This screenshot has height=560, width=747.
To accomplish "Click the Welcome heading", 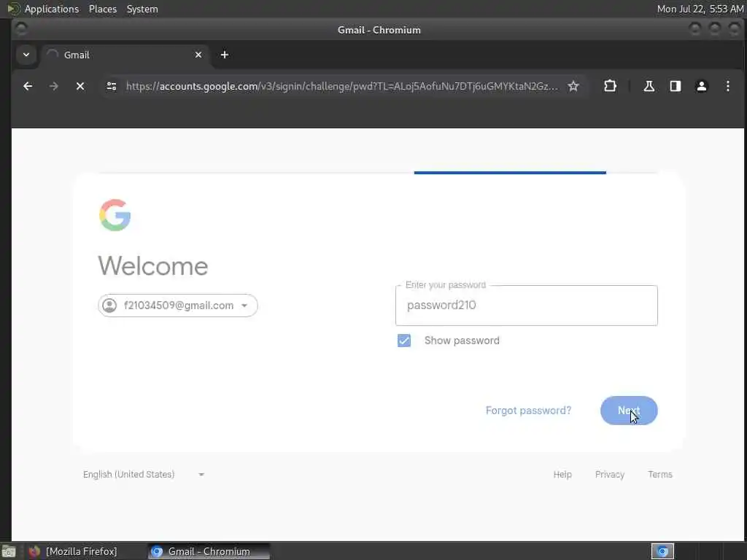I will coord(153,265).
